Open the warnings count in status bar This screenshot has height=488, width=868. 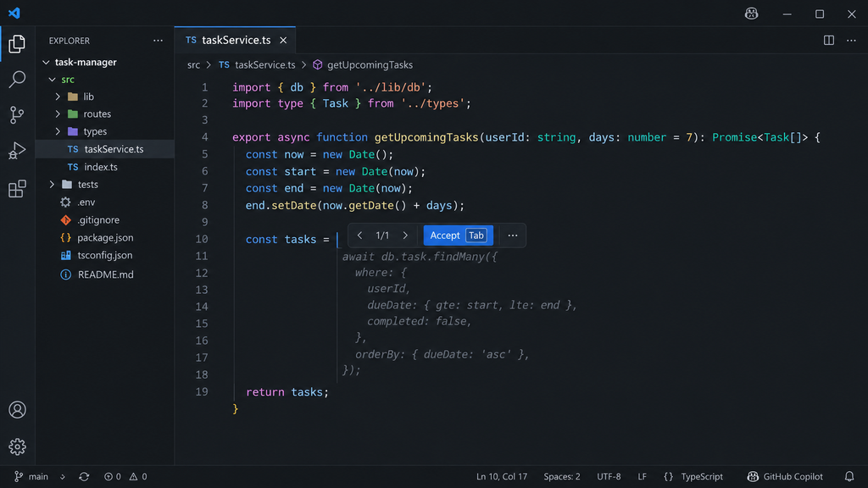(x=138, y=476)
